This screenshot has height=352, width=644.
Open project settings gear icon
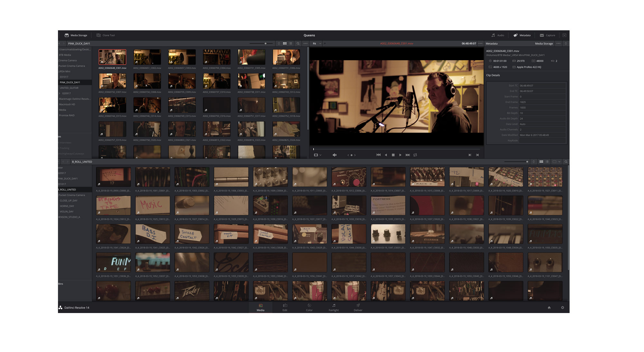point(563,308)
